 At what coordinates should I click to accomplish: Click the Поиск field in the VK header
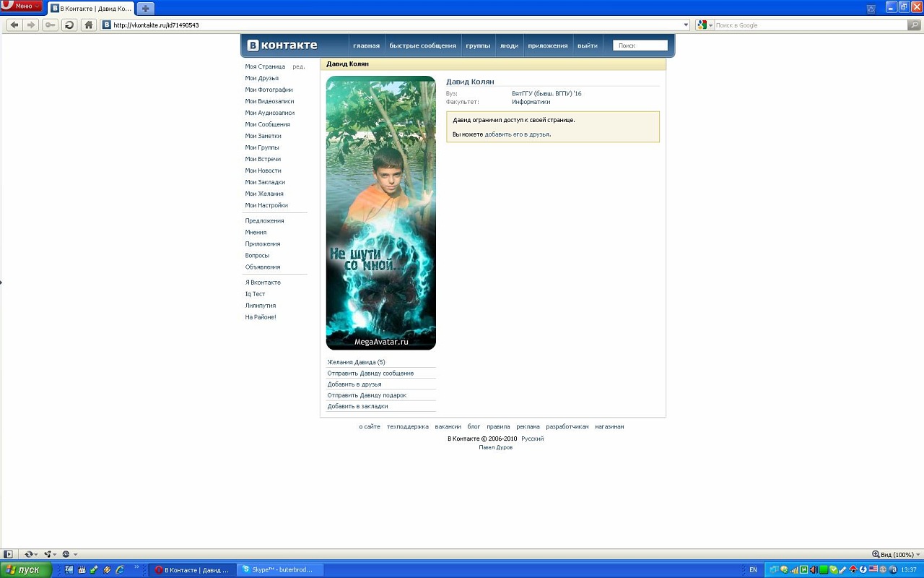click(x=640, y=46)
